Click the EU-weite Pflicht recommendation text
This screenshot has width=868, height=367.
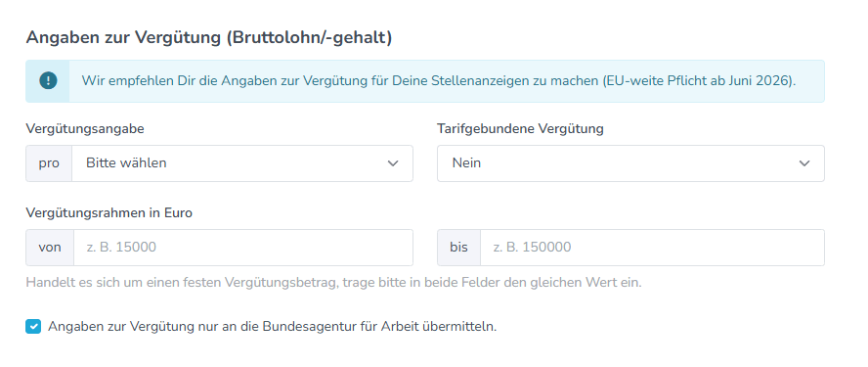(x=439, y=81)
